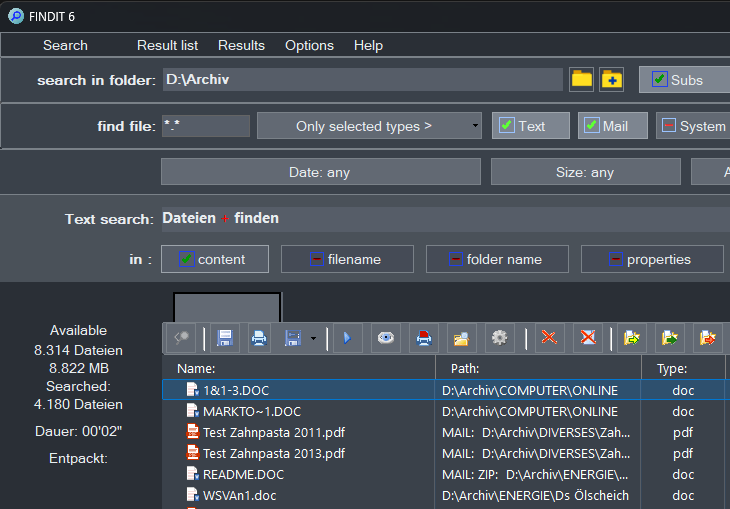Viewport: 730px width, 509px height.
Task: Save the result list via floppy disk icon
Action: [x=225, y=338]
